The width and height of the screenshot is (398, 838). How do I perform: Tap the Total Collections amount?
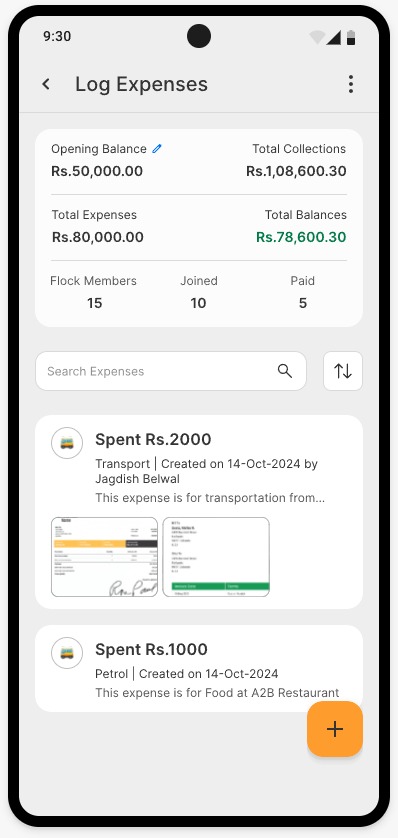[296, 171]
